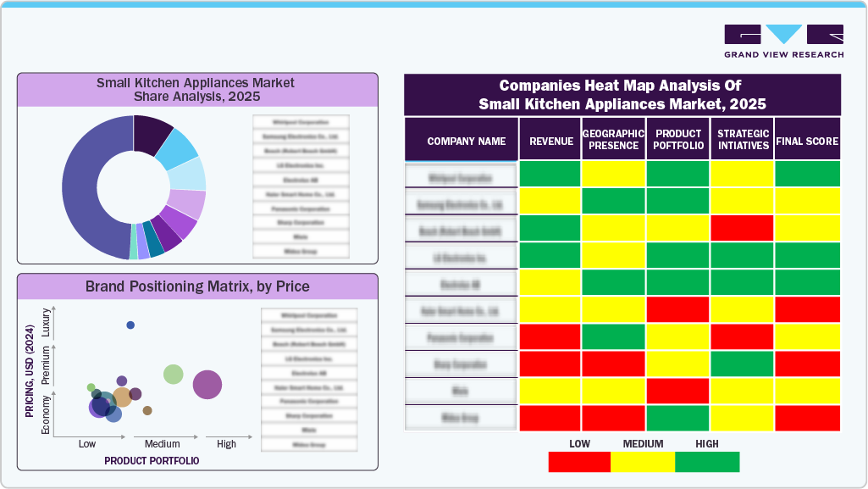Click the Small Kitchen Appliances Market Share Analysis title
Viewport: 868px width, 489px height.
(196, 90)
